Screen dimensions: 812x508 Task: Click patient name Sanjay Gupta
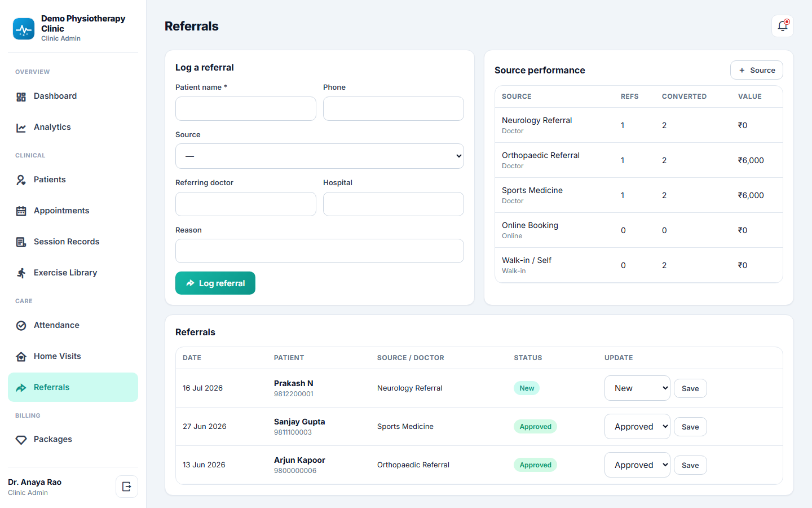pyautogui.click(x=299, y=422)
